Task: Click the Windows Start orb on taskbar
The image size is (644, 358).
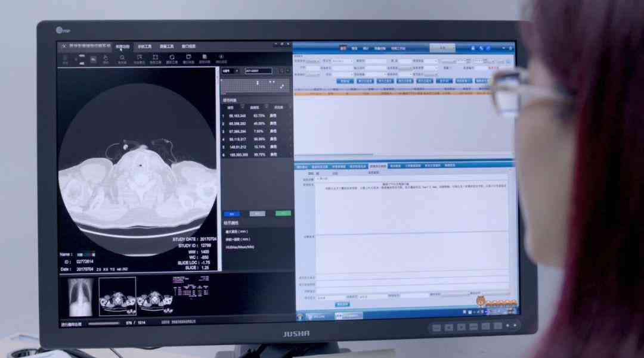Action: pos(300,317)
